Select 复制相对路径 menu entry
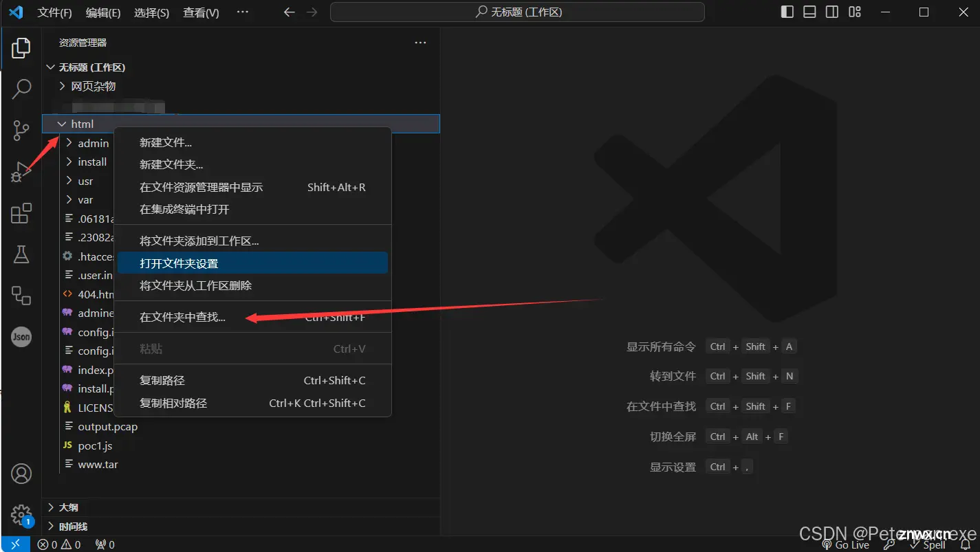 pyautogui.click(x=252, y=403)
